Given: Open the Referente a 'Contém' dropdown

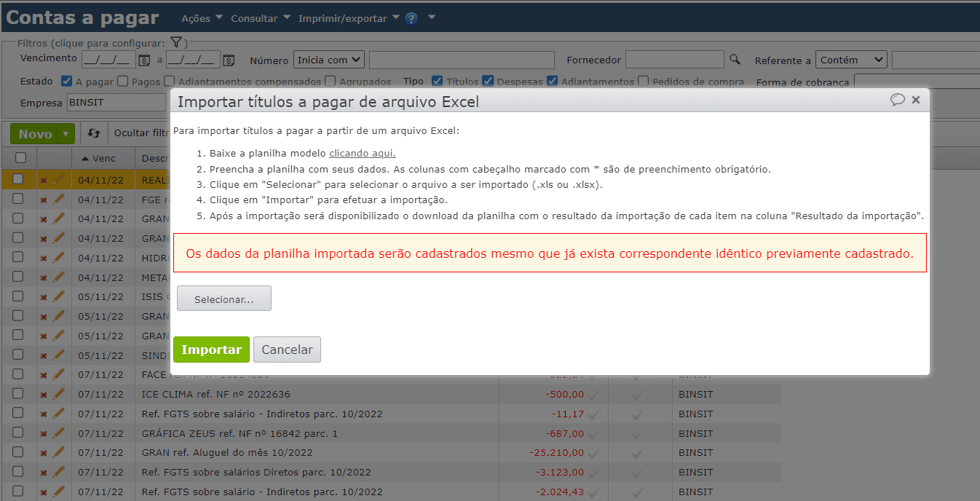Looking at the screenshot, I should 851,60.
